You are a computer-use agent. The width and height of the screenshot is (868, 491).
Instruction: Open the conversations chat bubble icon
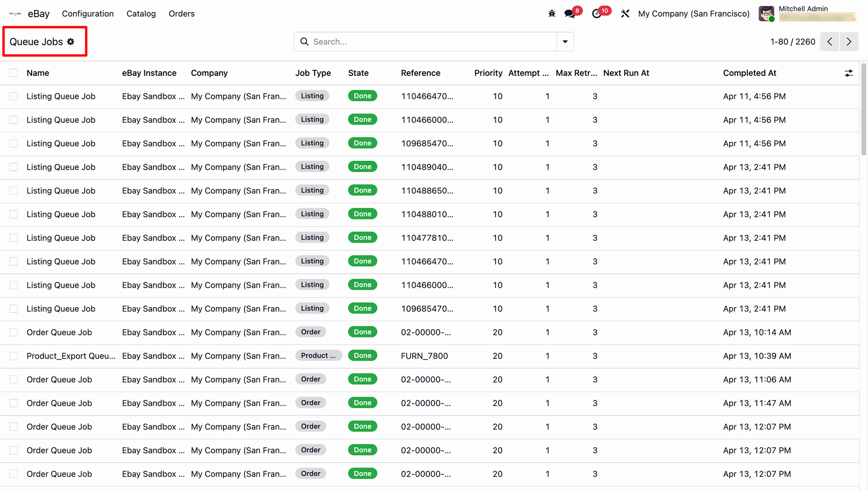click(570, 14)
